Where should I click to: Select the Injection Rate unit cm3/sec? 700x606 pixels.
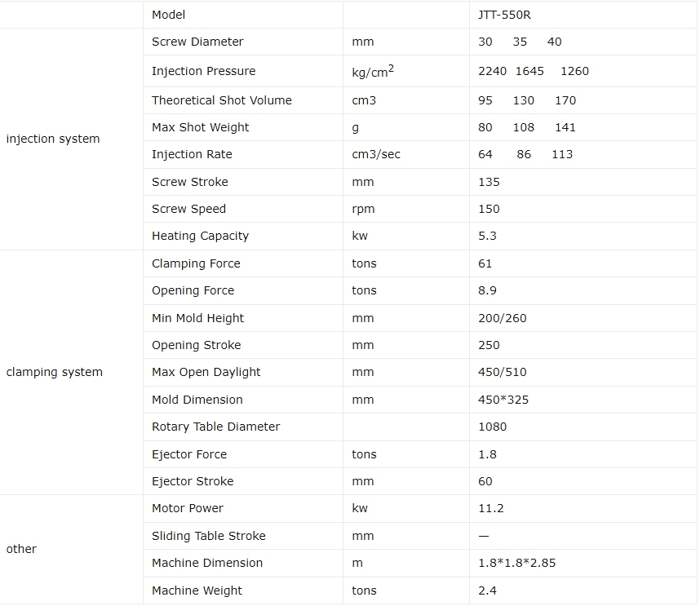376,154
